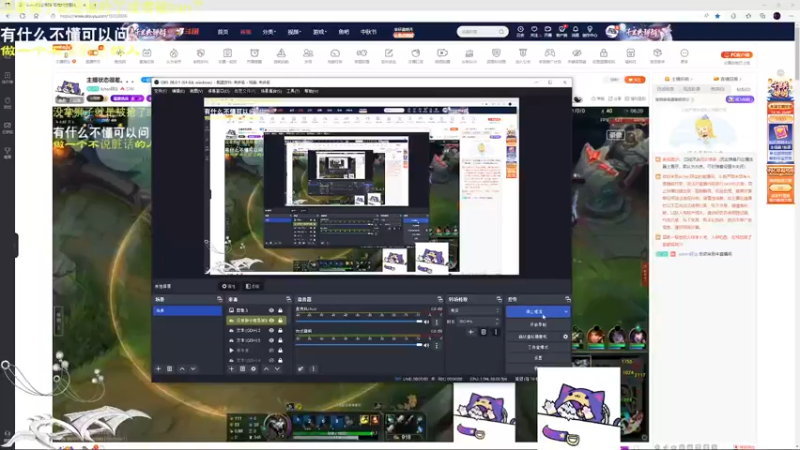Open source properties with the sources toolbar gear icon
The height and width of the screenshot is (450, 800).
click(253, 368)
